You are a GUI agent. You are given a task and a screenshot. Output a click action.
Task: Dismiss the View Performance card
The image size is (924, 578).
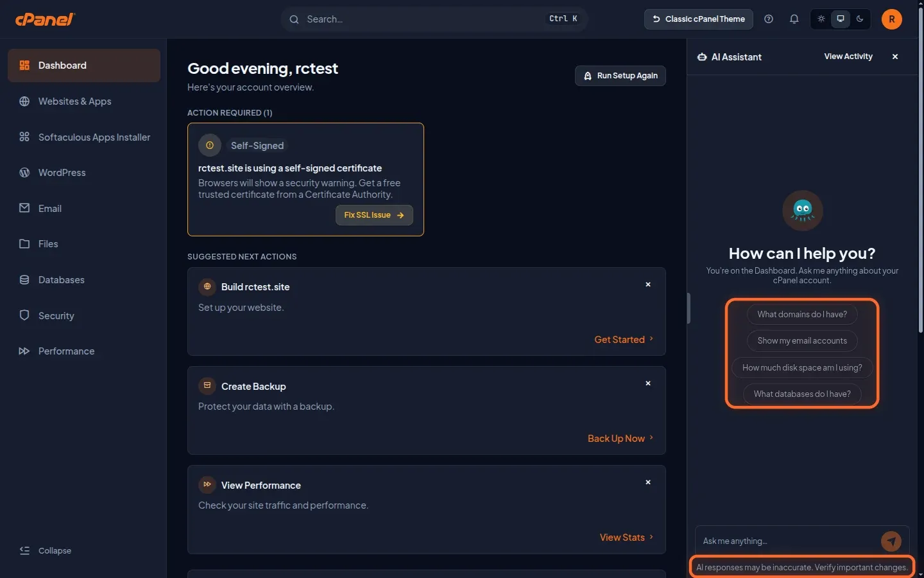(x=648, y=482)
